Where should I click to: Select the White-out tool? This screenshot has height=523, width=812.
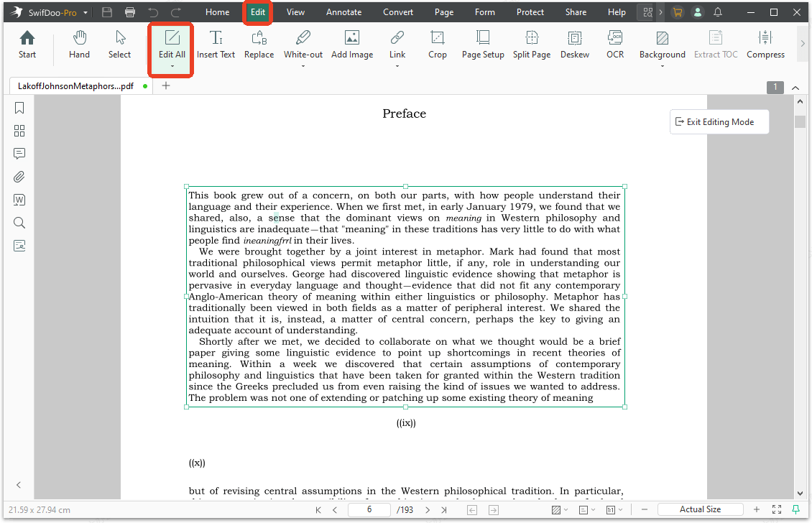pyautogui.click(x=303, y=45)
